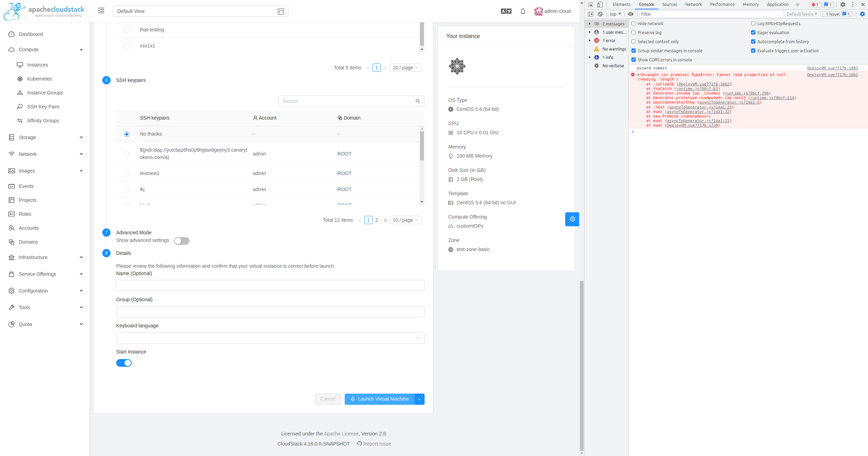The width and height of the screenshot is (868, 456).
Task: Open Instances in the Compute menu
Action: pos(38,65)
